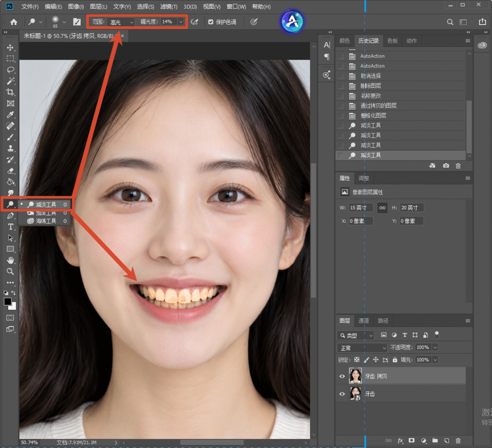Select the Magic Wand tool
492x448 pixels.
coord(11,81)
